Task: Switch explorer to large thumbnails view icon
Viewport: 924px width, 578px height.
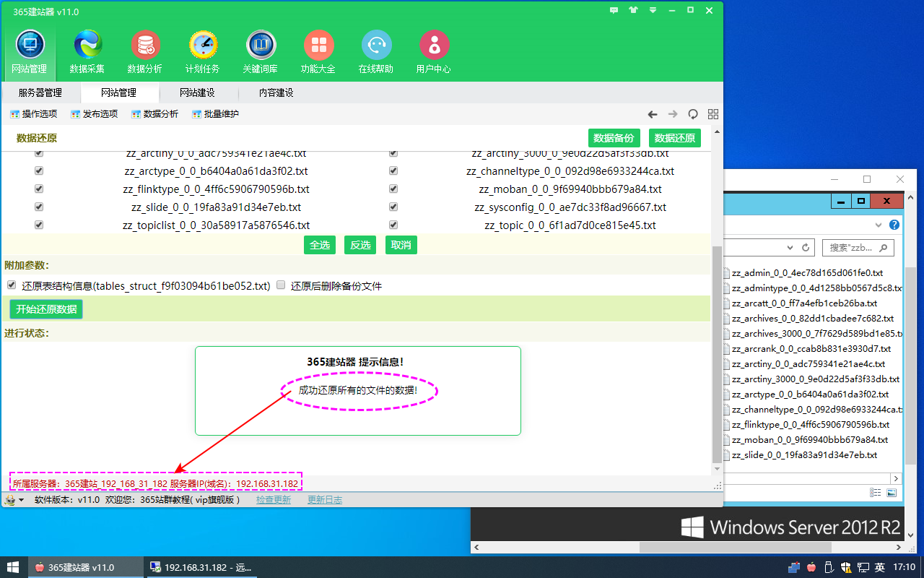Action: tap(892, 493)
